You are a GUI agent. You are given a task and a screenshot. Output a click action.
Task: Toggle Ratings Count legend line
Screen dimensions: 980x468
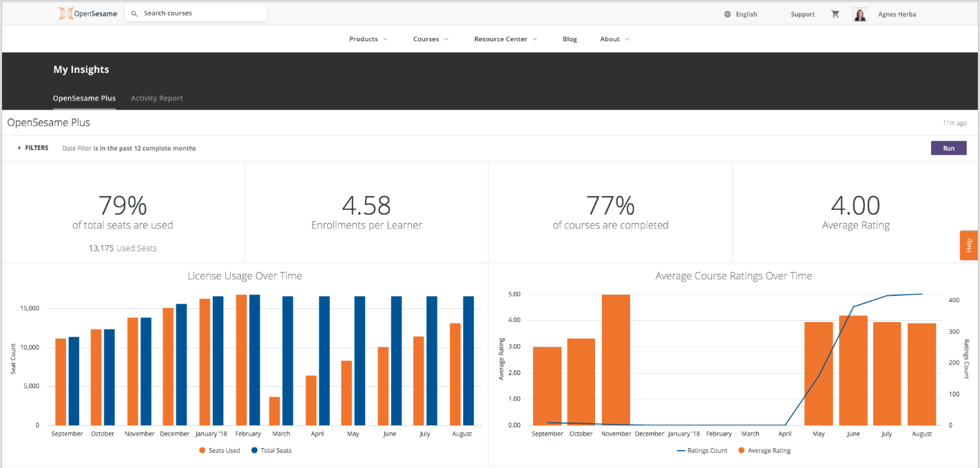702,451
